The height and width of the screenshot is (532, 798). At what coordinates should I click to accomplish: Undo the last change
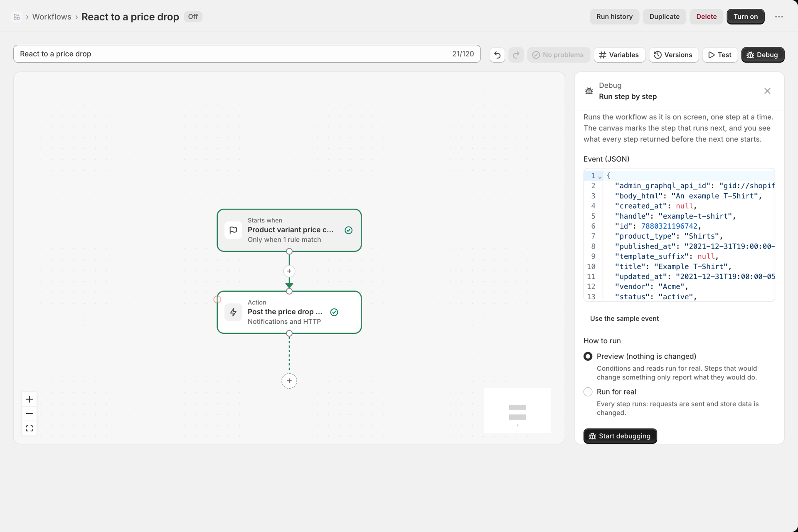tap(497, 55)
